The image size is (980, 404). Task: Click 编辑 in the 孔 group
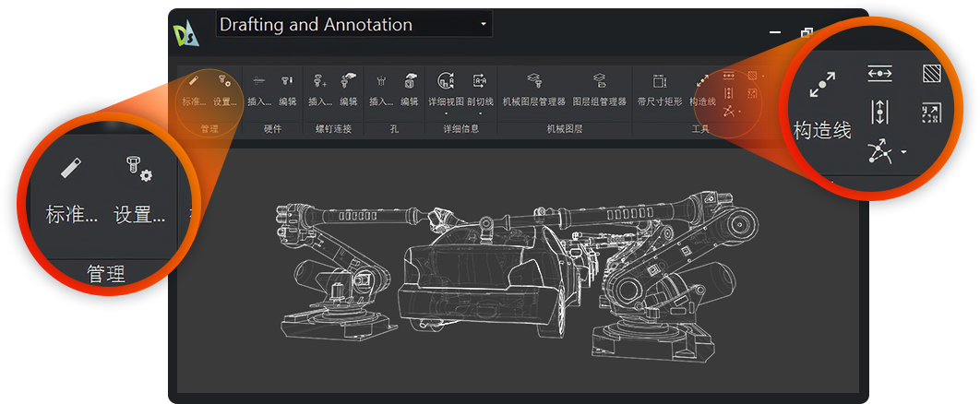click(x=409, y=91)
